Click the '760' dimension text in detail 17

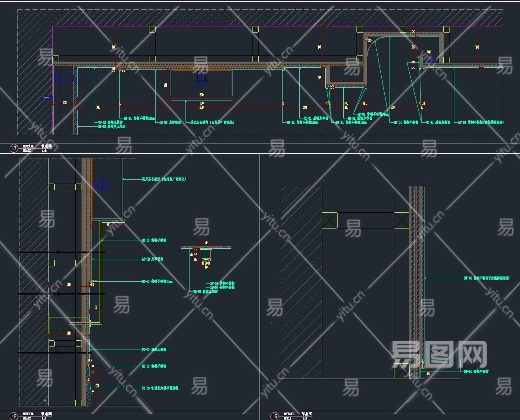[201, 103]
